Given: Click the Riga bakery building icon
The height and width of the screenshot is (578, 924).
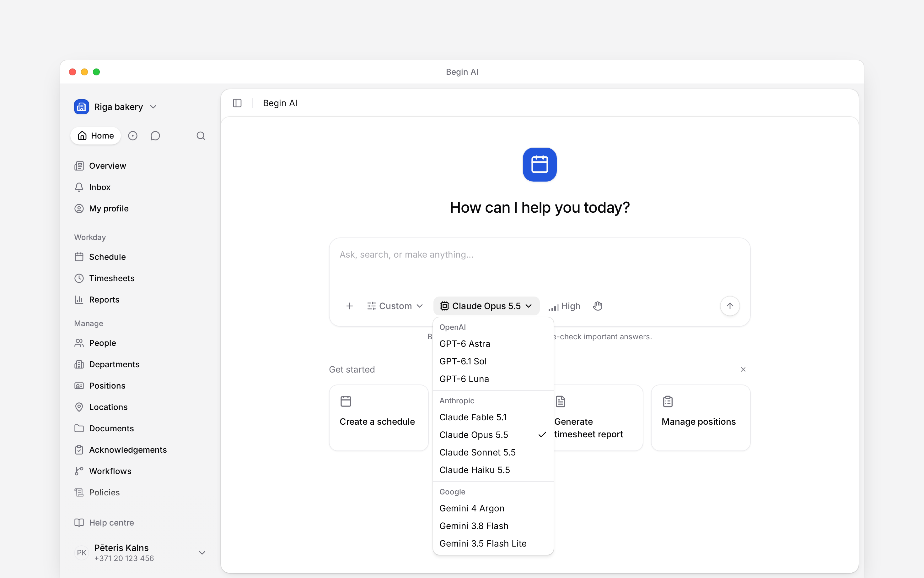Looking at the screenshot, I should (81, 107).
